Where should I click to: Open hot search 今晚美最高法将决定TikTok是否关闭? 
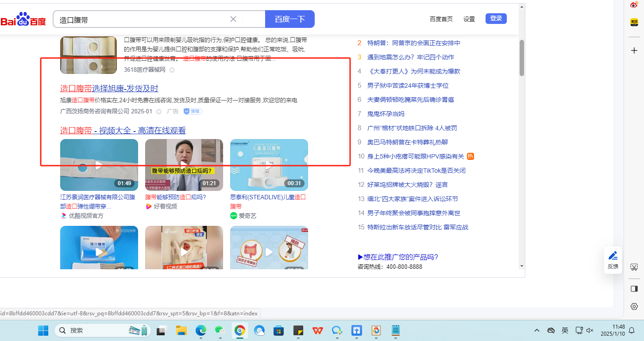tap(416, 170)
